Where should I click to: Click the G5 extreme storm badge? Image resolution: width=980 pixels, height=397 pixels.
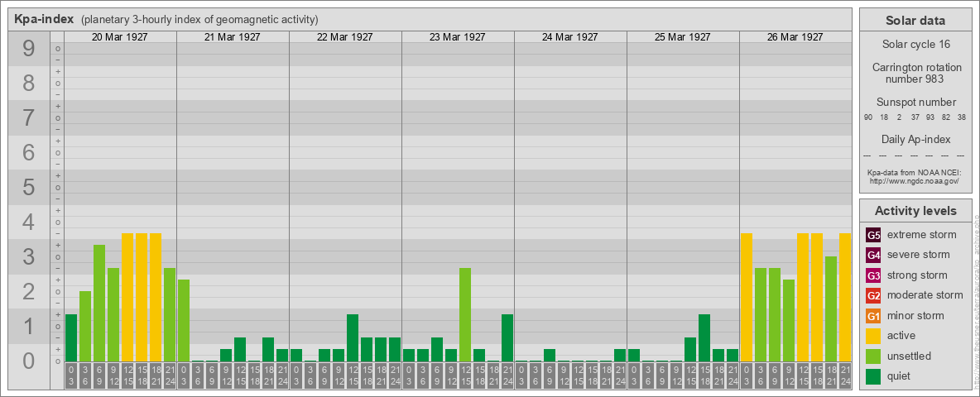point(873,236)
